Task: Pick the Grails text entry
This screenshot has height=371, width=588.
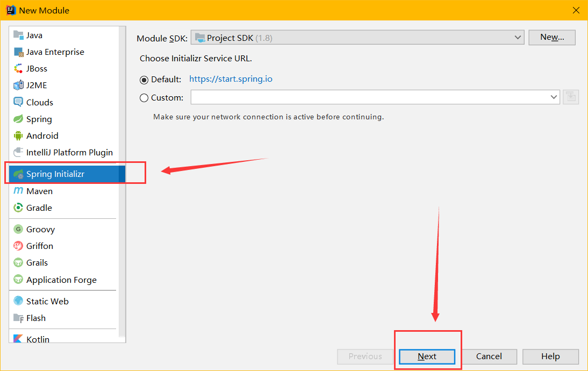Action: [37, 262]
